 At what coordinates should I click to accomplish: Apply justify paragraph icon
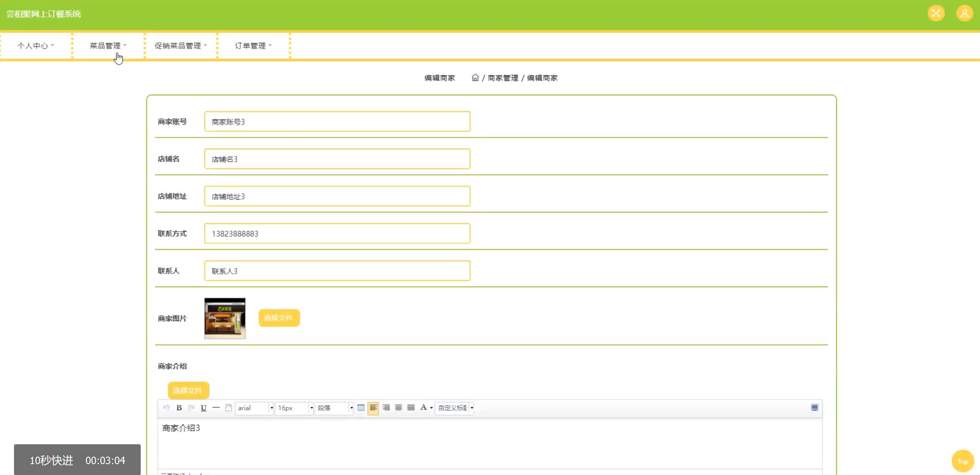pos(411,408)
